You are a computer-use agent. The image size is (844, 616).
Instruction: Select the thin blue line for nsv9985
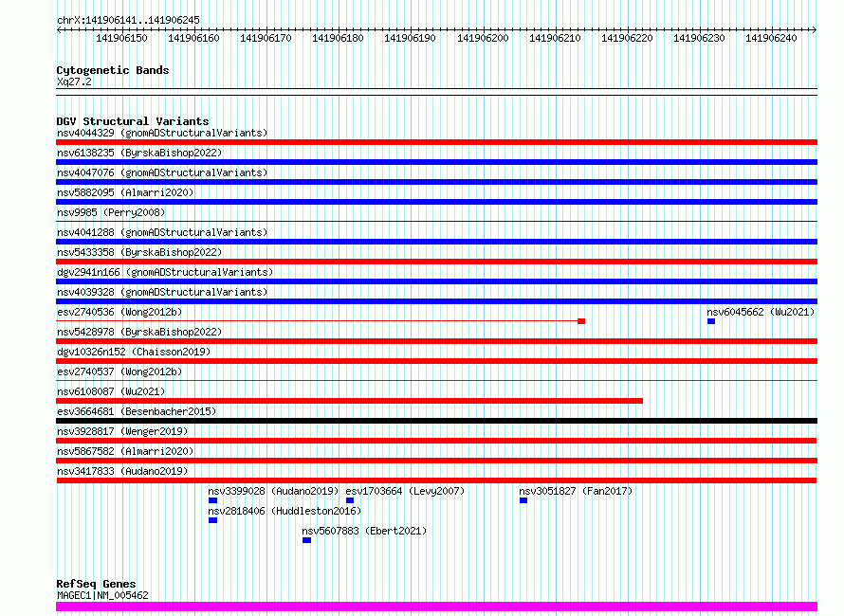tap(436, 221)
